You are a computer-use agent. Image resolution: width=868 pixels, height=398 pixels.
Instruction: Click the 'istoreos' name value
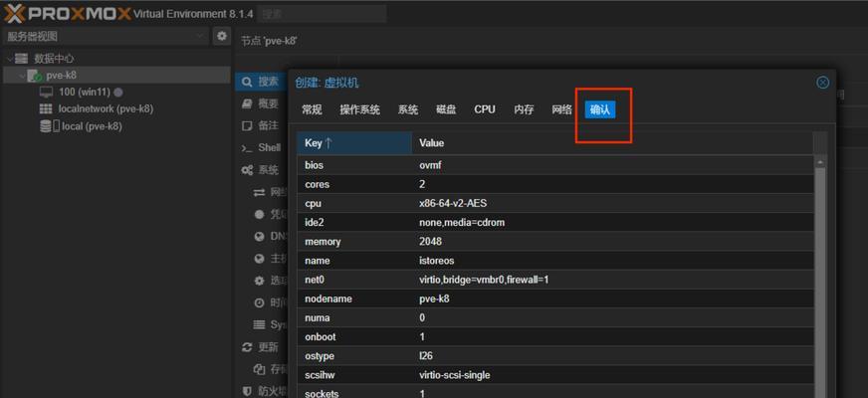coord(437,261)
